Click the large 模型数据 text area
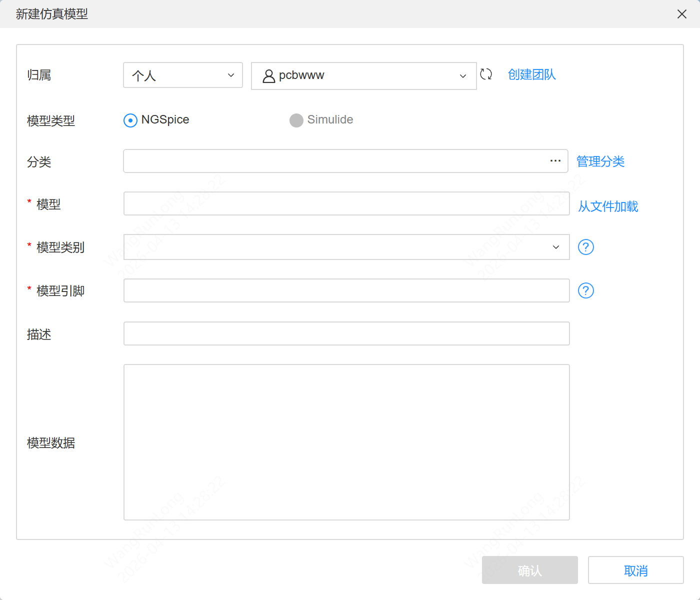Image resolution: width=700 pixels, height=600 pixels. pos(346,441)
